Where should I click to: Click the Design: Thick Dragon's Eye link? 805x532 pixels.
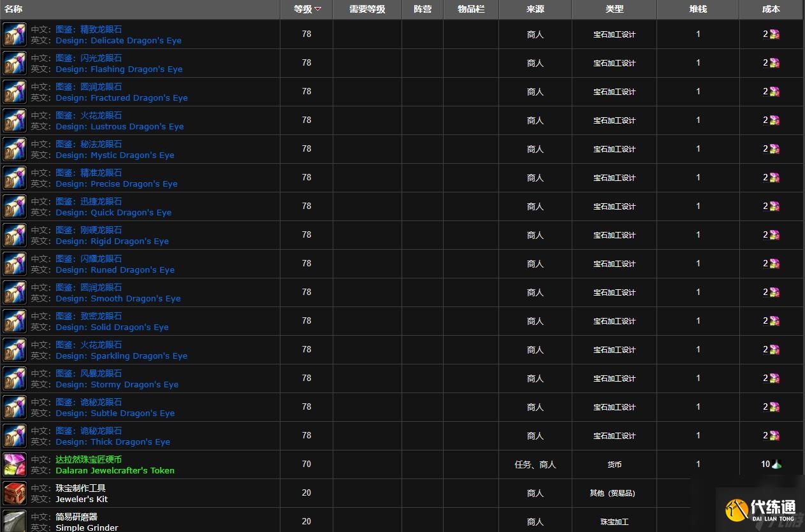113,442
